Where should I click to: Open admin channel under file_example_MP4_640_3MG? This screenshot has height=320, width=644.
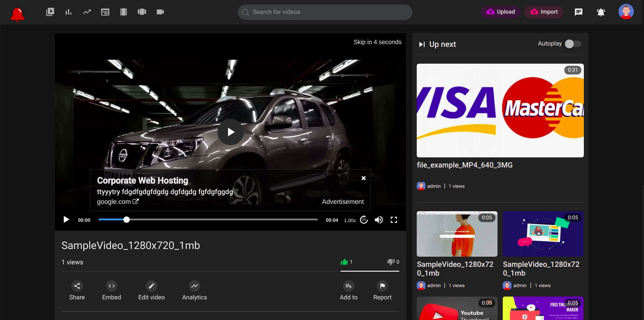(434, 186)
